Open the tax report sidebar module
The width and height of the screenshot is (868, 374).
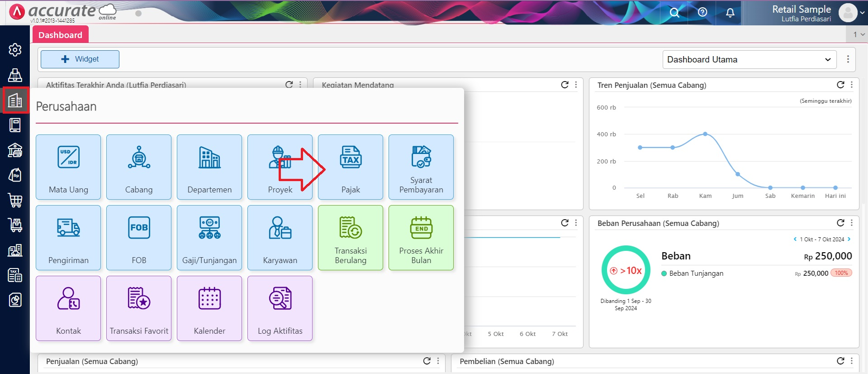coord(15,275)
